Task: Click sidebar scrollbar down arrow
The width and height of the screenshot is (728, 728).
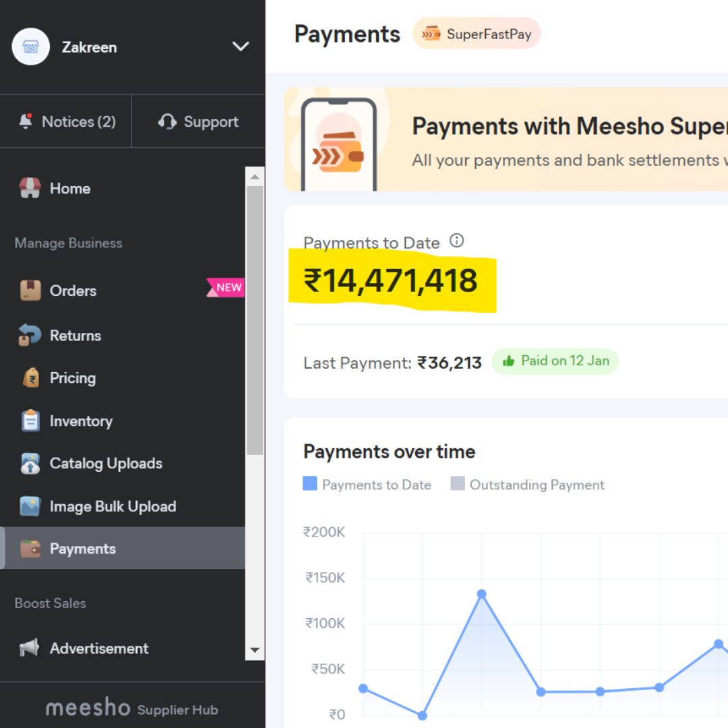Action: 255,650
